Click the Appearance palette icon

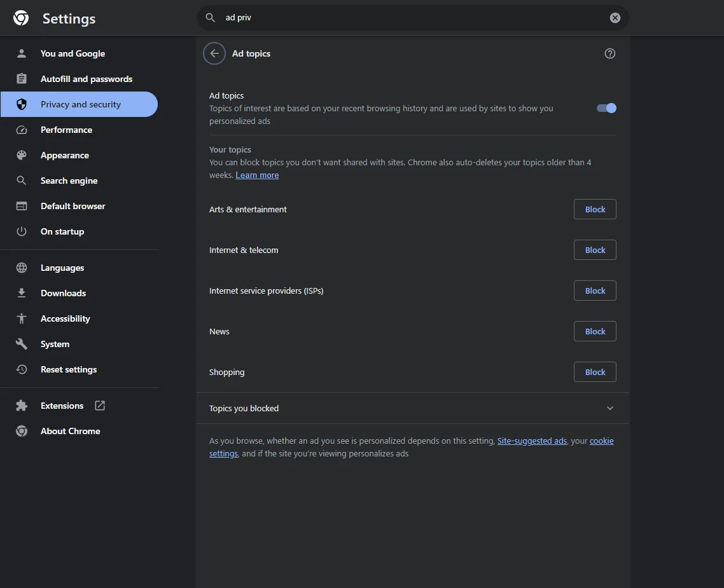[22, 155]
